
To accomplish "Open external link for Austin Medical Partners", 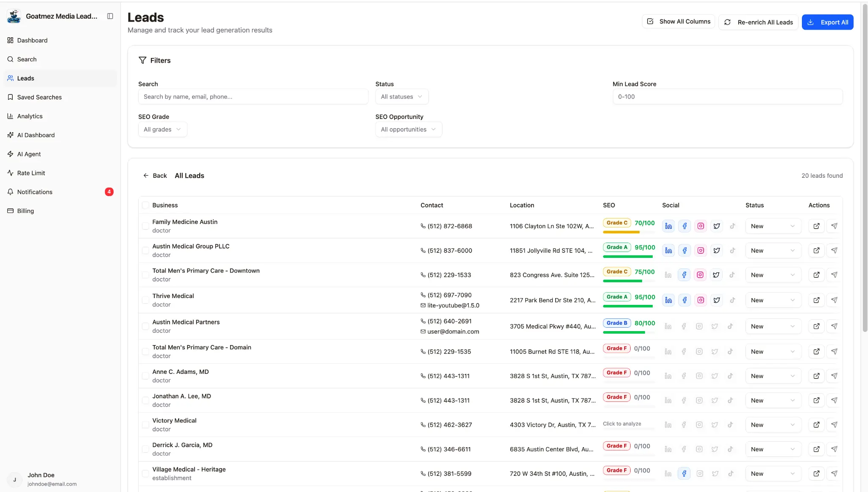I will (816, 326).
